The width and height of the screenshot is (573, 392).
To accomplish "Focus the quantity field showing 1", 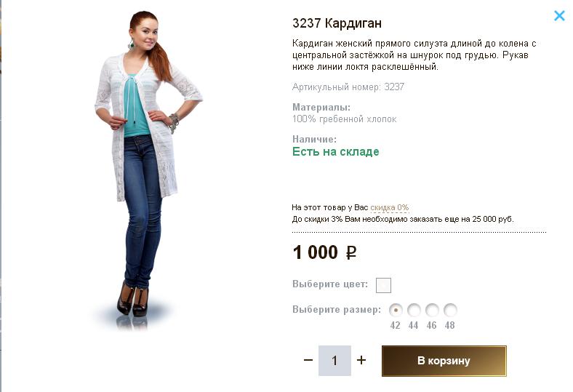I will pyautogui.click(x=334, y=361).
